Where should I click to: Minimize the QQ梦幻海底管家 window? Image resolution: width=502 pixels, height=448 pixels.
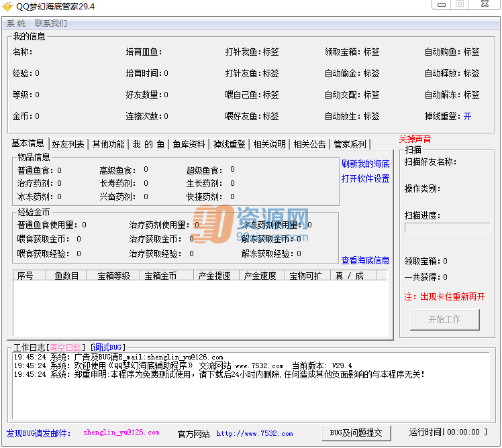[x=442, y=5]
